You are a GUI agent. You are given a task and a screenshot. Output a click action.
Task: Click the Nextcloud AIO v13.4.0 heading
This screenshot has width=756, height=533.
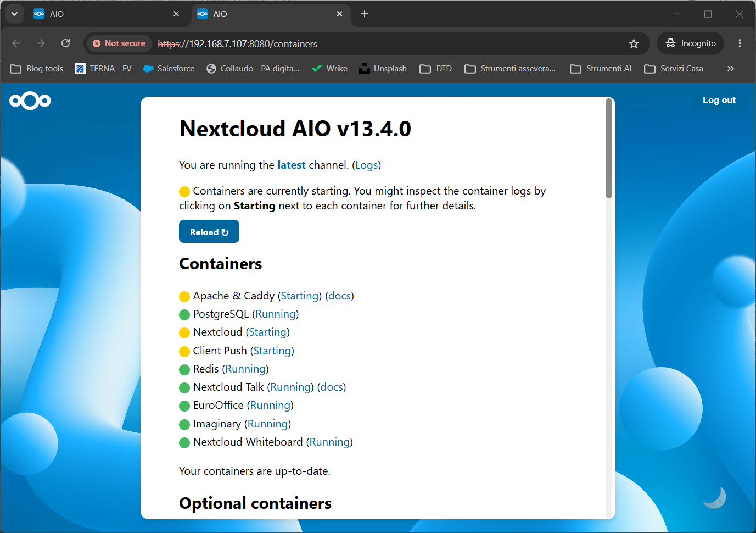pyautogui.click(x=295, y=129)
